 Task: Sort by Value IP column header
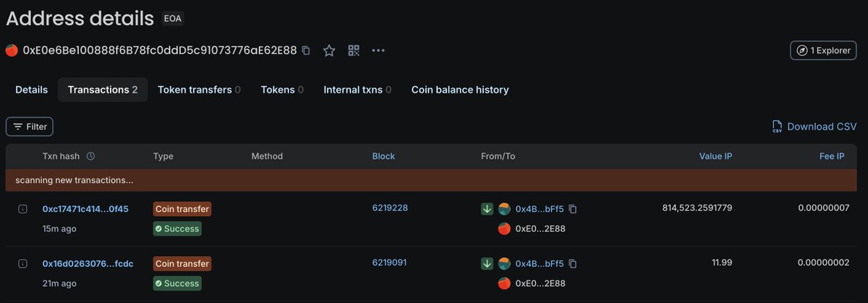tap(715, 156)
